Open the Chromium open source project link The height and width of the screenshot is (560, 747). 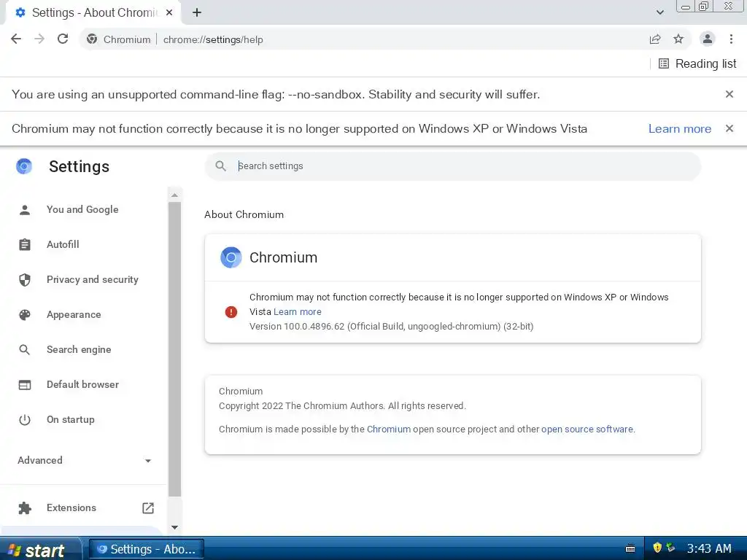point(389,429)
